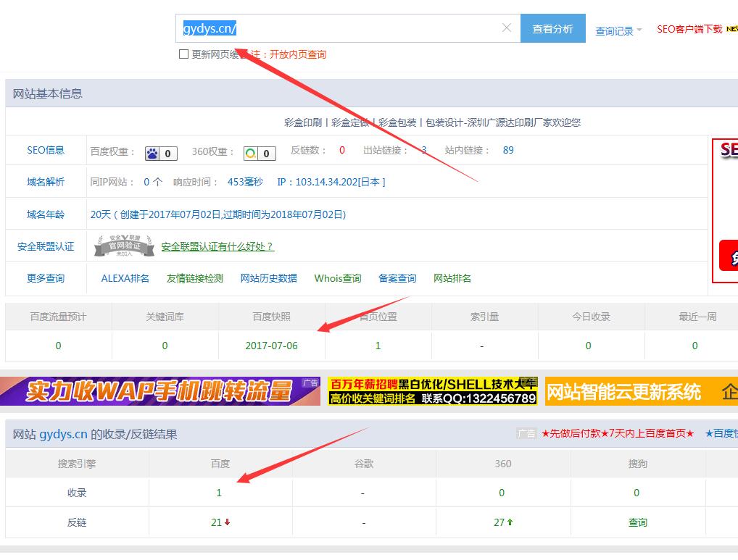Click the Baidu 收录 value 1
The height and width of the screenshot is (560, 738).
point(219,493)
